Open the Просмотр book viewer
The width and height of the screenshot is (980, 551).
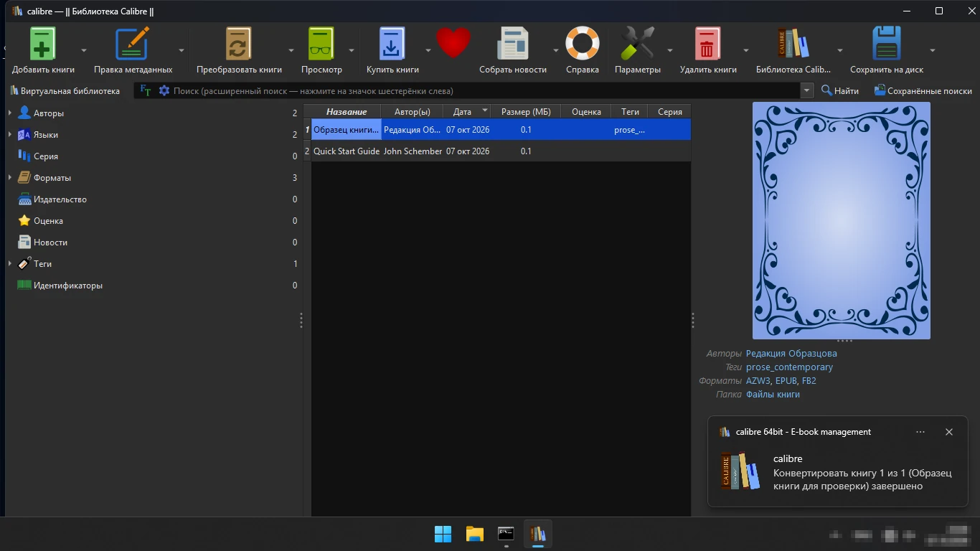click(321, 44)
